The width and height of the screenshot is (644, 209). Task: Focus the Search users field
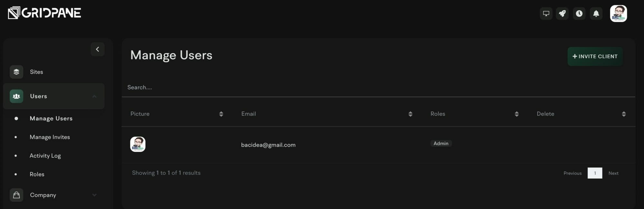(x=378, y=87)
